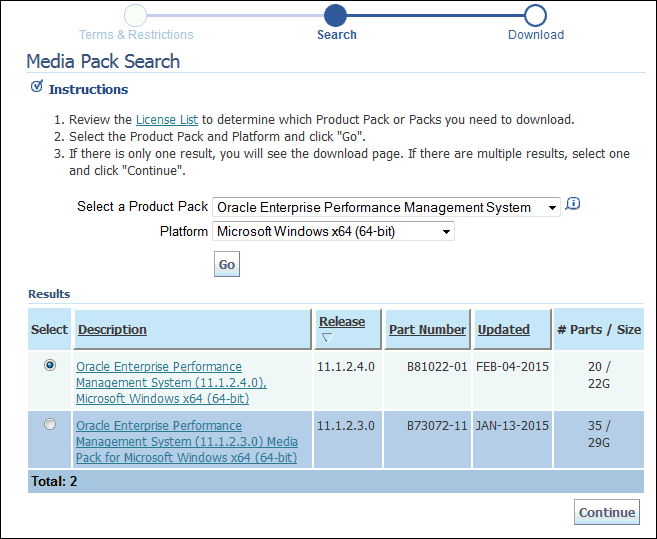Click the Terms & Restrictions step circle
Screen dimensions: 657x539
coord(136,15)
